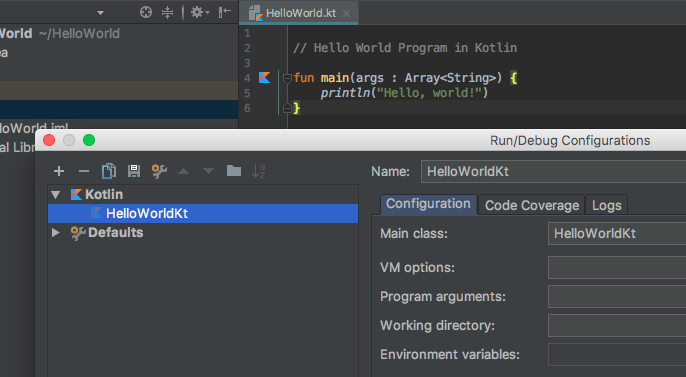The image size is (686, 377).
Task: Click the Main class field
Action: coord(617,234)
